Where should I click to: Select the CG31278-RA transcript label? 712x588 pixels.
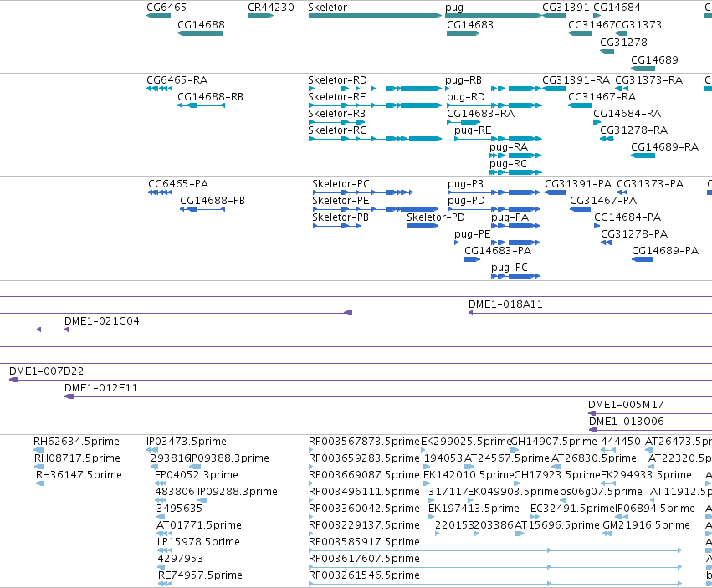633,130
